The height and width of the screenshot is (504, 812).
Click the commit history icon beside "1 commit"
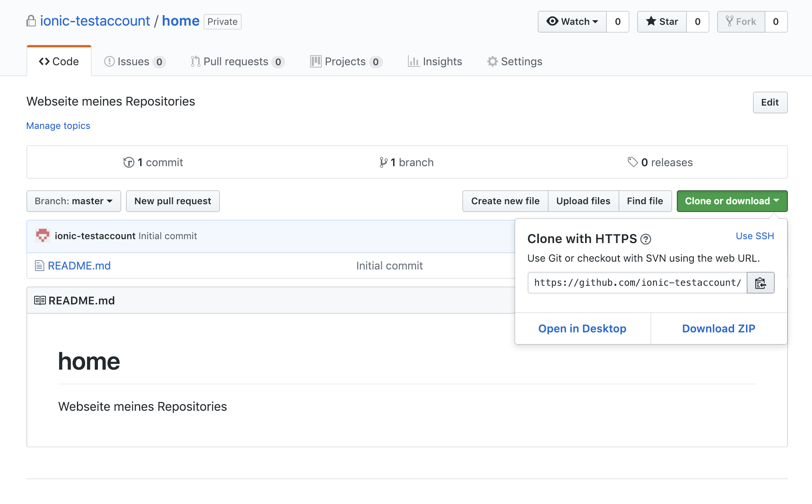click(128, 162)
